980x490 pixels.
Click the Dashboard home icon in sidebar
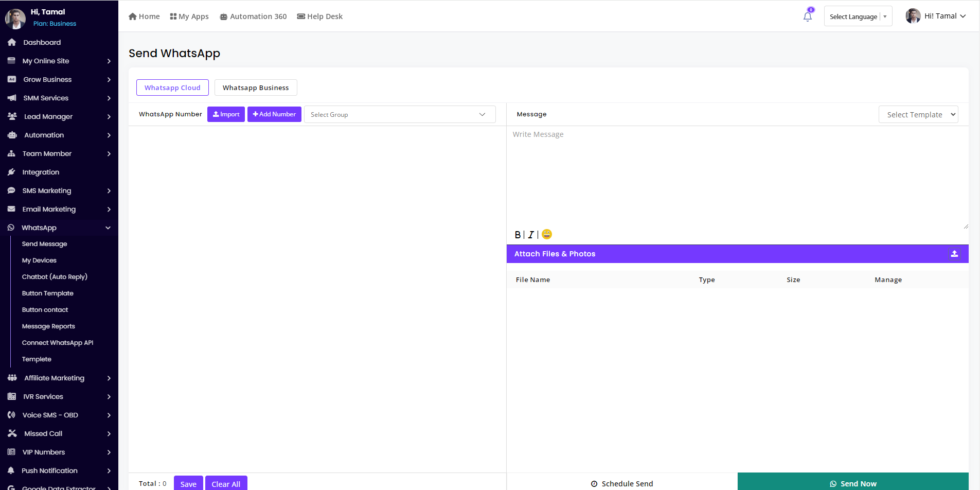coord(12,42)
